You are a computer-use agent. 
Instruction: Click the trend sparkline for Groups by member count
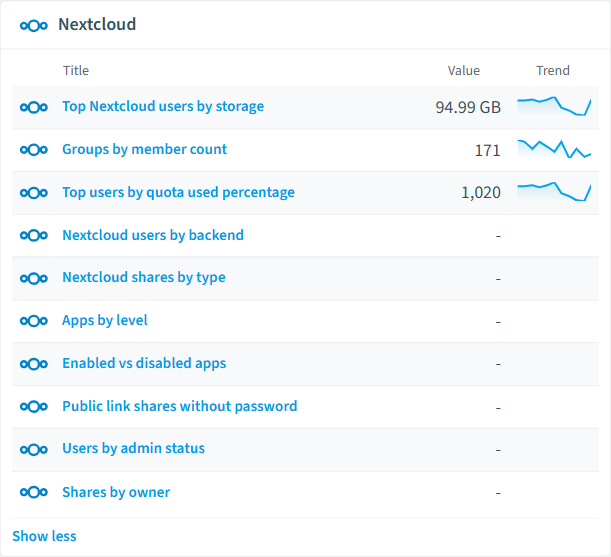tap(554, 149)
